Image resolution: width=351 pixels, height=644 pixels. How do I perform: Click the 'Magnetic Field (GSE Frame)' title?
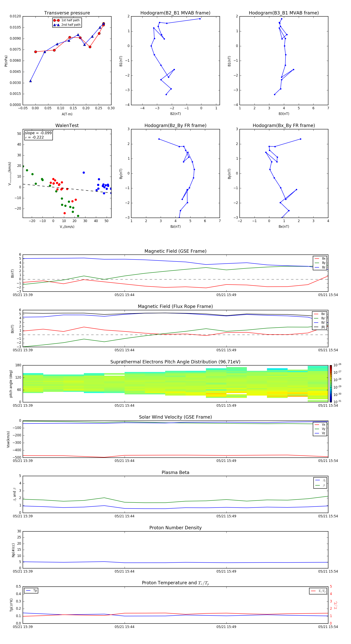(x=175, y=251)
